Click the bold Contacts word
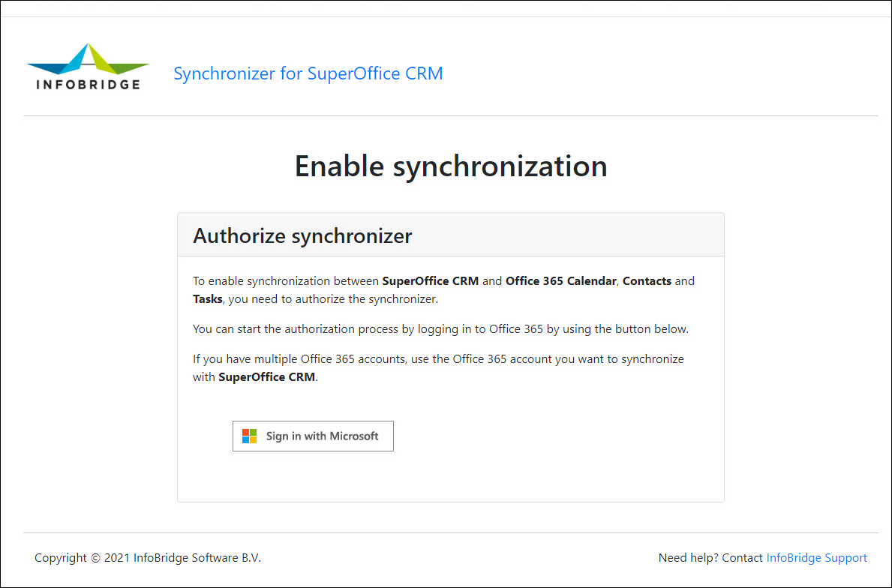 click(x=647, y=281)
